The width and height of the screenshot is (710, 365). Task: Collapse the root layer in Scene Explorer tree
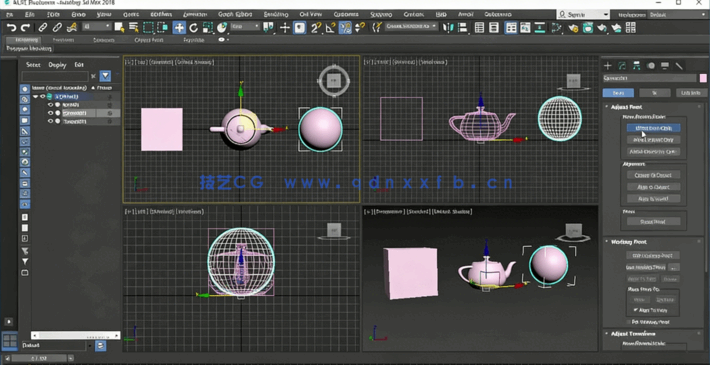pyautogui.click(x=36, y=96)
